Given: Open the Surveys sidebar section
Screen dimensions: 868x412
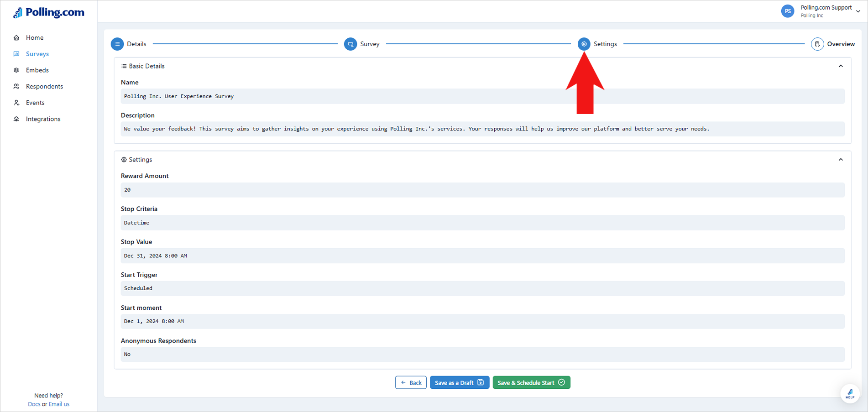Looking at the screenshot, I should tap(37, 54).
